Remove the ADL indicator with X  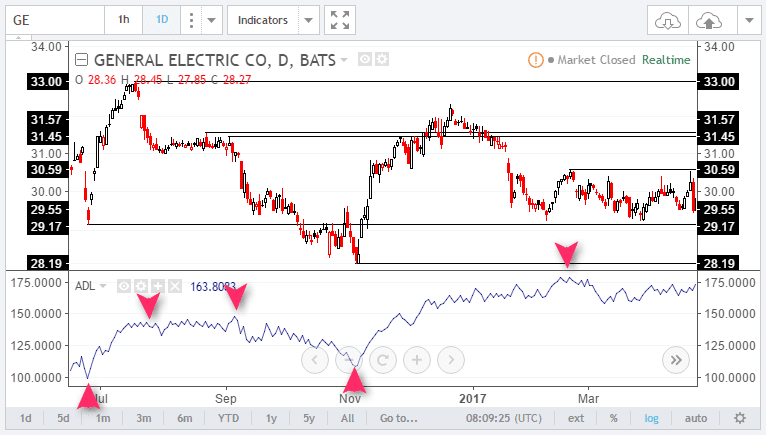click(x=175, y=286)
